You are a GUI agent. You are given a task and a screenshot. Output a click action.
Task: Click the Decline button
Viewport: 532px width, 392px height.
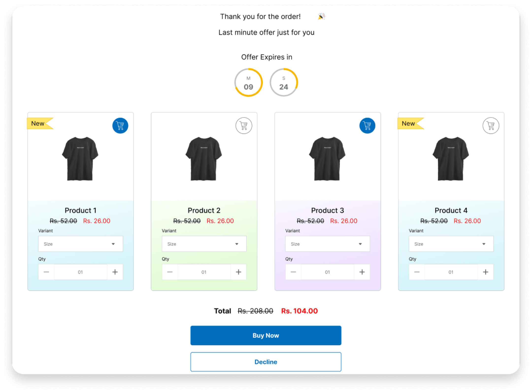(266, 361)
